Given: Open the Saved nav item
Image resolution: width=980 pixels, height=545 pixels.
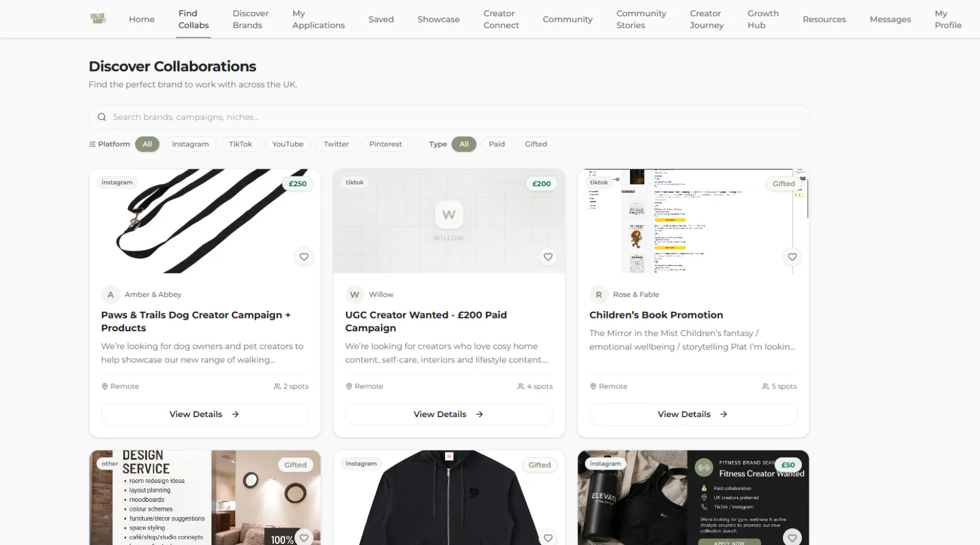Looking at the screenshot, I should pos(381,19).
